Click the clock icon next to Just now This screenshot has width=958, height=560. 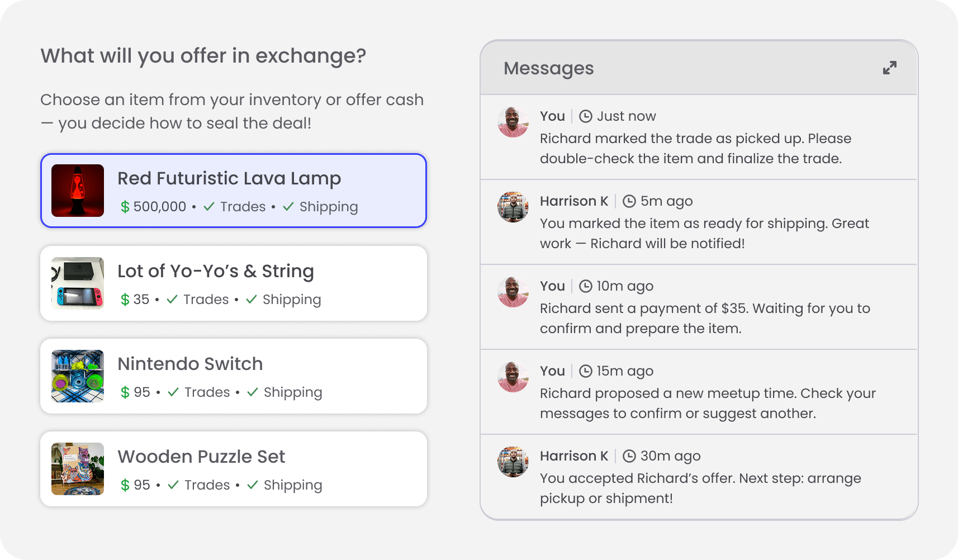585,116
